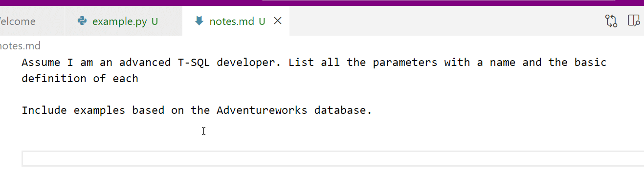Select the notes.md editor tab
Screen dimensions: 644x196
click(231, 22)
